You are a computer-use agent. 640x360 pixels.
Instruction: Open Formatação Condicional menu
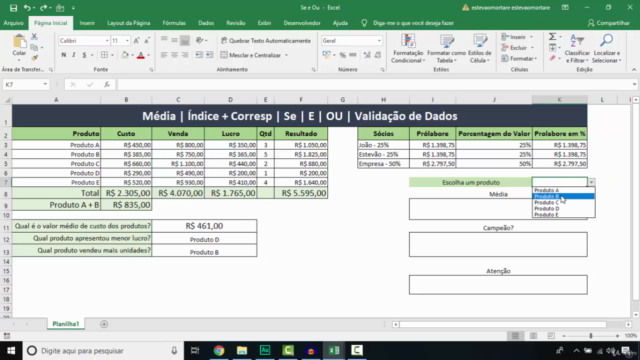point(407,49)
